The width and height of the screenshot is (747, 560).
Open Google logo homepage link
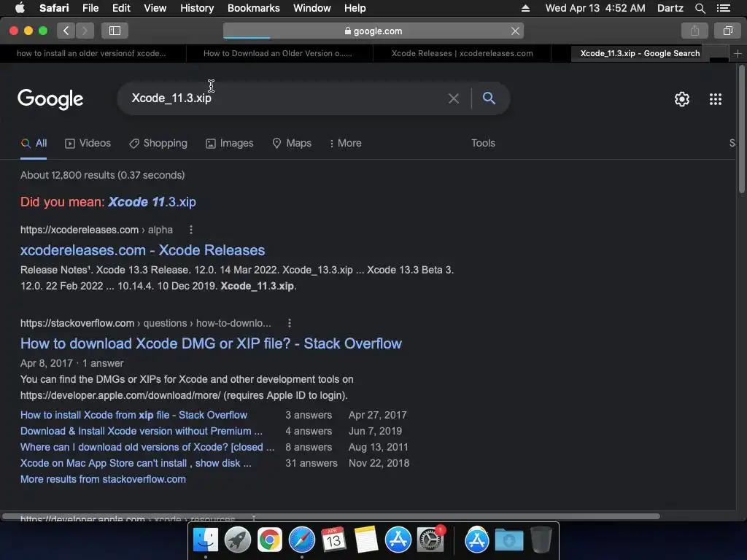point(50,99)
